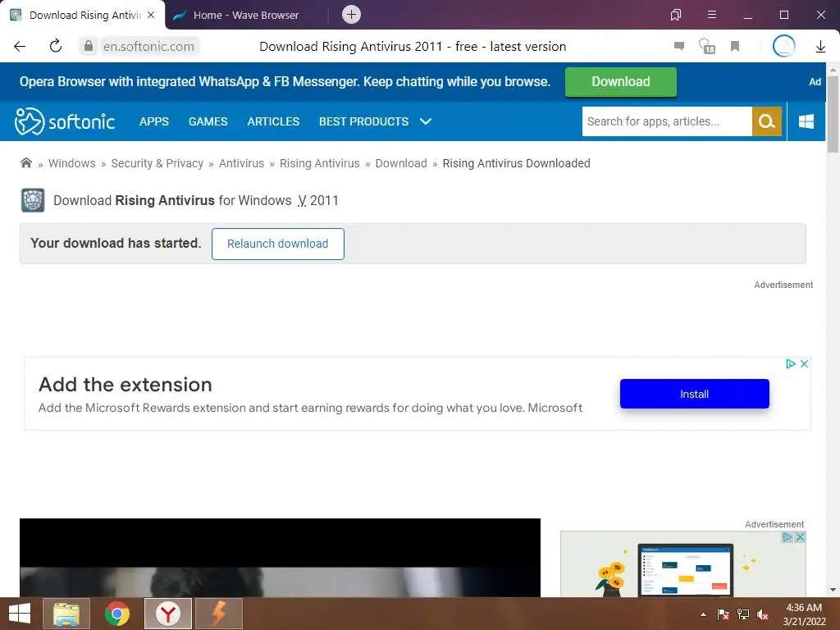Open the Windows Start button
The width and height of the screenshot is (840, 630).
[20, 614]
